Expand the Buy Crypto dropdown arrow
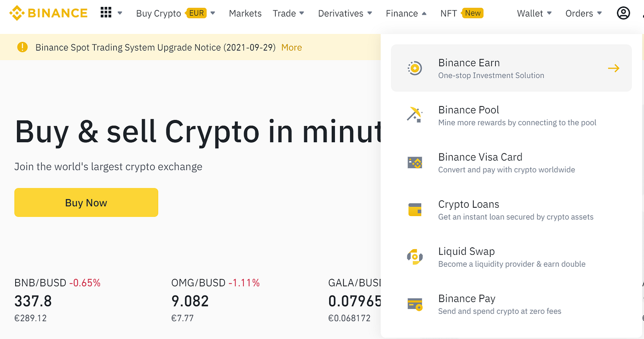Screen dimensions: 644x339 coord(213,13)
